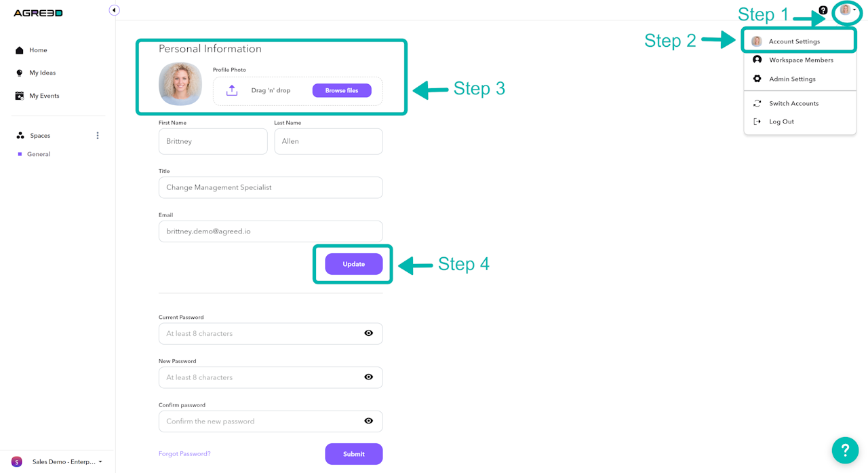This screenshot has height=473, width=868.
Task: Reveal the New Password text
Action: pyautogui.click(x=368, y=377)
